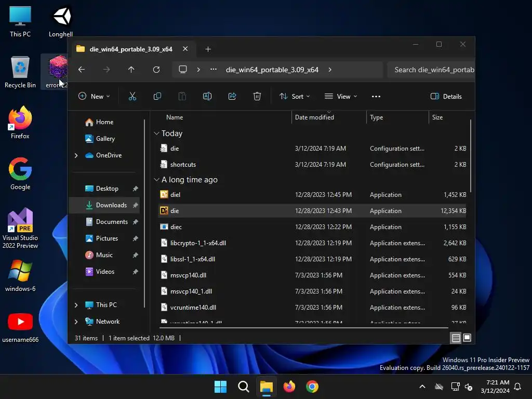Click the Rename icon in toolbar
Image resolution: width=532 pixels, height=399 pixels.
[x=207, y=96]
